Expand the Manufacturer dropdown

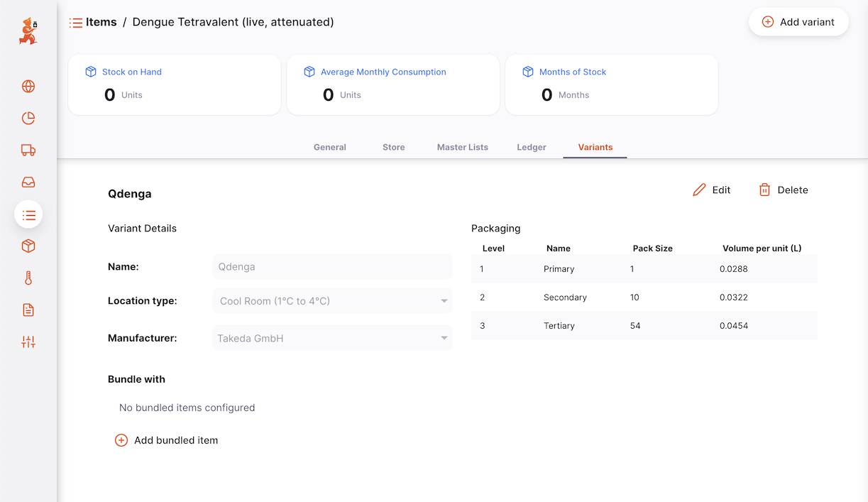click(332, 339)
